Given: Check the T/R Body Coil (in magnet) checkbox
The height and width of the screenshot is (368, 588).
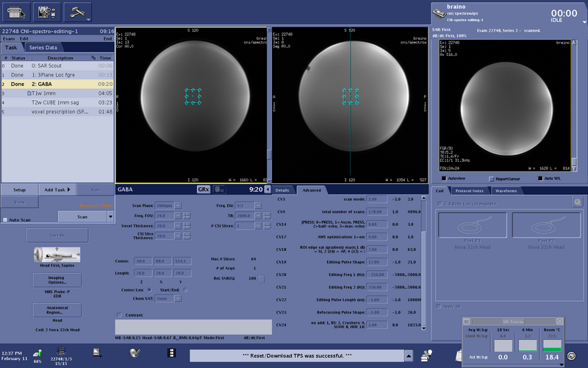Looking at the screenshot, I should click(440, 204).
